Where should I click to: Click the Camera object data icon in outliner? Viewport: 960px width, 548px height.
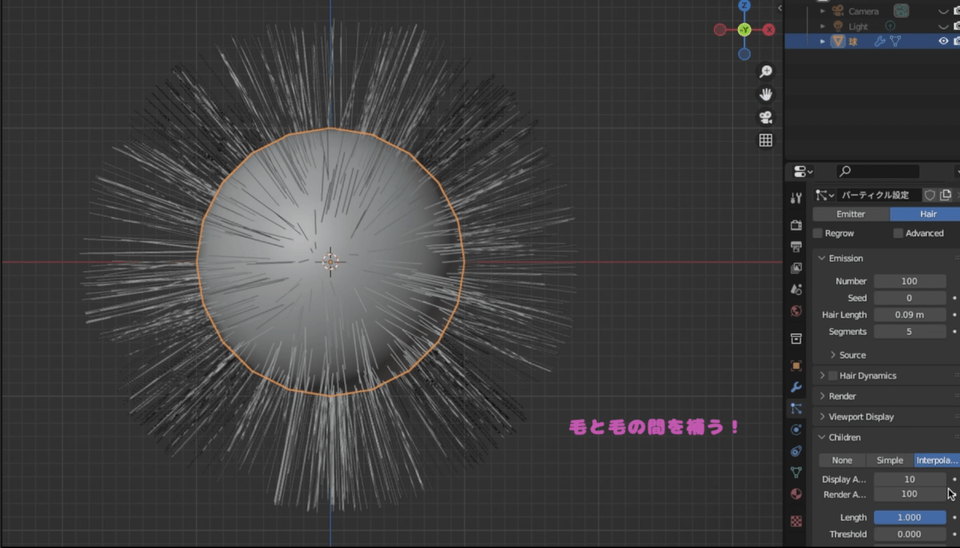[x=901, y=10]
